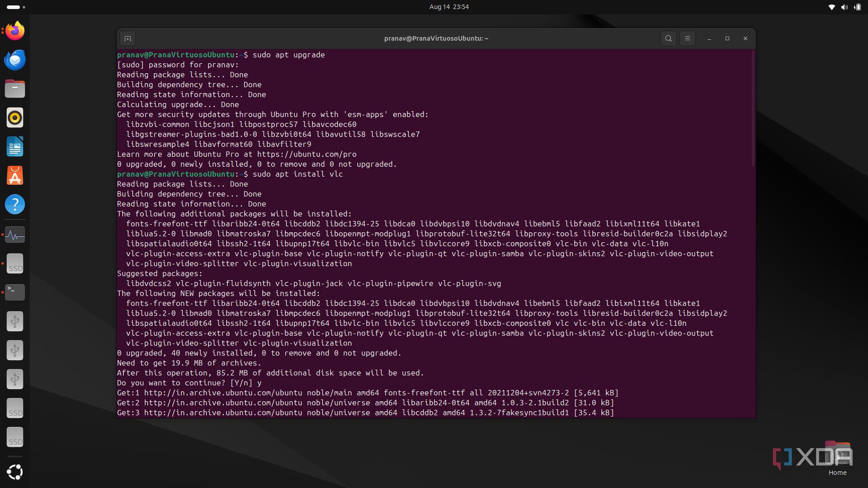Screen dimensions: 868x488
Task: Click the terminal title 'pranav@PranaVirtuosoUbuntu: ~'
Action: 436,38
